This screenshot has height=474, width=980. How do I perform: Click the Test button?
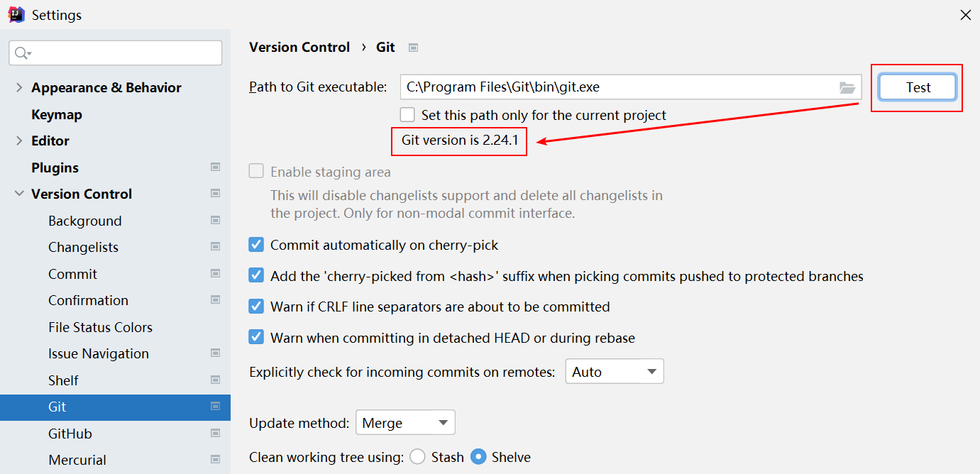coord(918,87)
